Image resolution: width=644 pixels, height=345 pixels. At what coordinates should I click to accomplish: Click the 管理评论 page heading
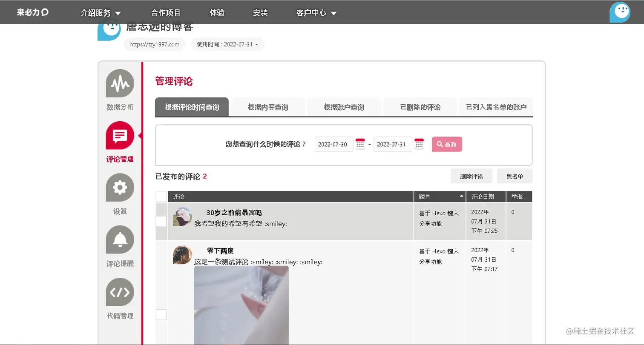[x=174, y=81]
